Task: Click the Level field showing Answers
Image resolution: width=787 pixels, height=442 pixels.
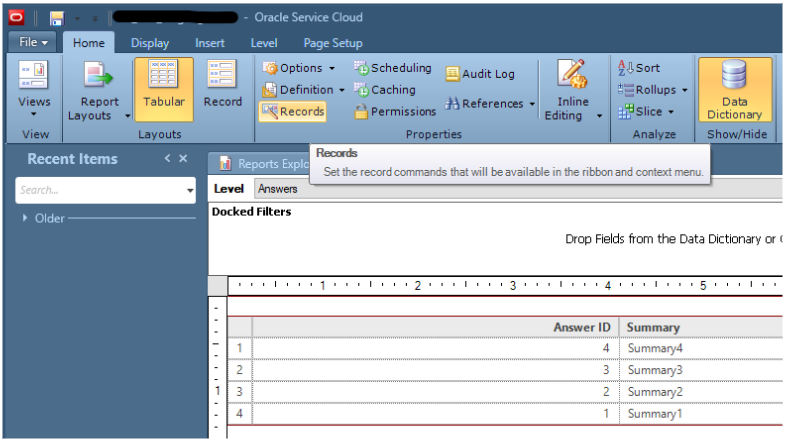Action: pyautogui.click(x=518, y=189)
